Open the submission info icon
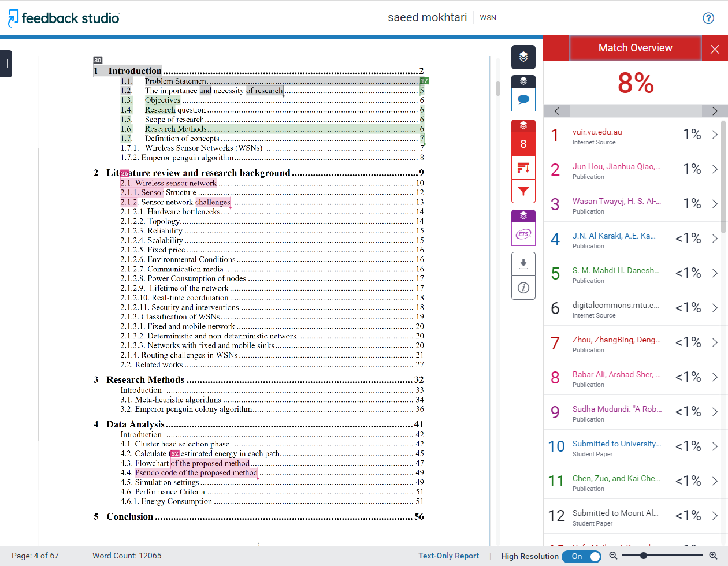This screenshot has width=728, height=566. (x=523, y=288)
